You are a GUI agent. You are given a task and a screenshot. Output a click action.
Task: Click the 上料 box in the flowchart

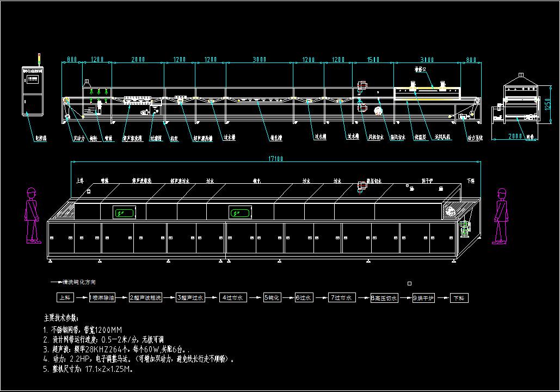64,298
